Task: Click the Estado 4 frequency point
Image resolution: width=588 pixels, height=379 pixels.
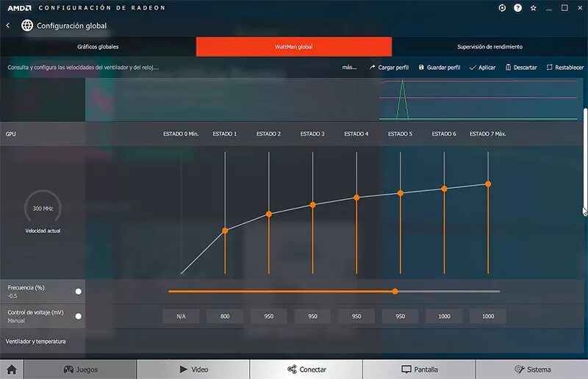Action: click(356, 198)
